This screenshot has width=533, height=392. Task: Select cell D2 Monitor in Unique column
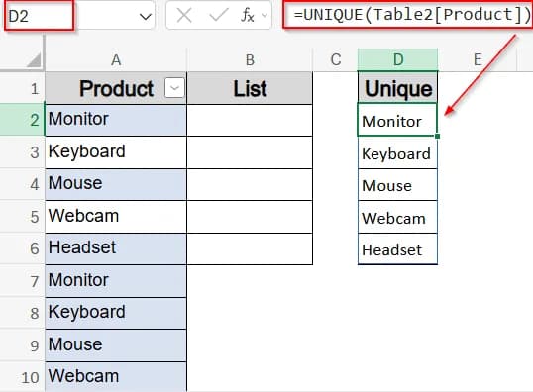coord(397,120)
